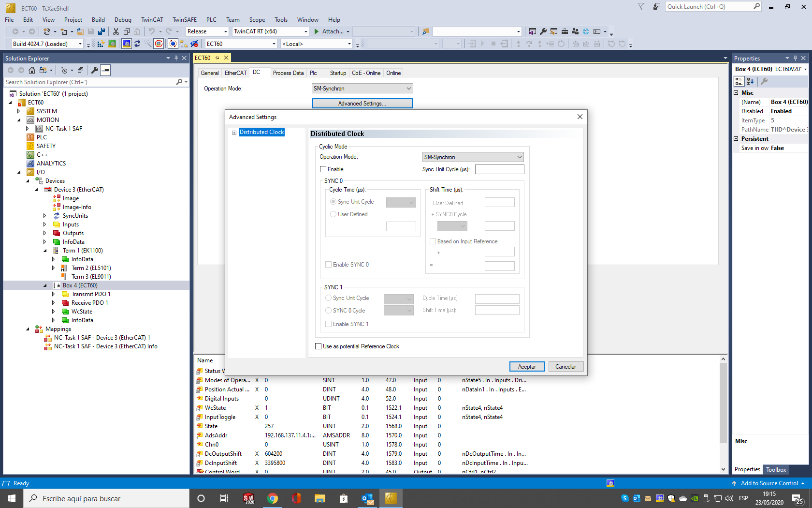Switch to the Startup tab

[338, 73]
